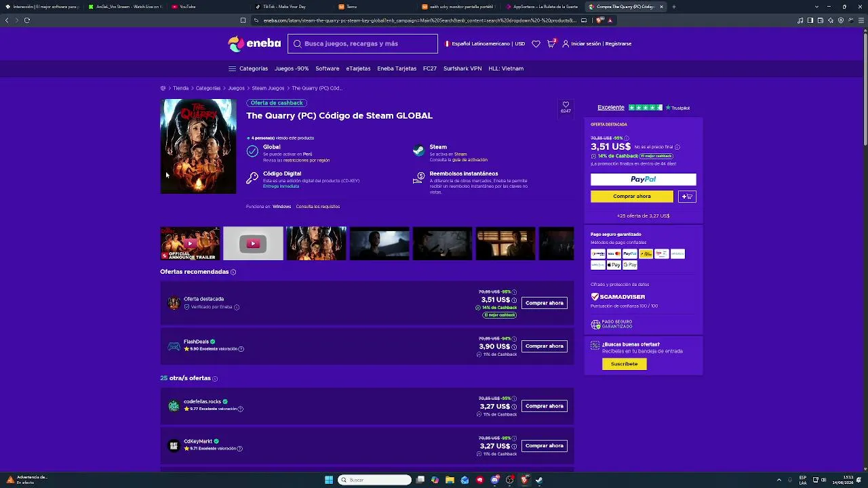The image size is (868, 488).
Task: Open the HLL: Vietnam menu item
Action: 506,68
